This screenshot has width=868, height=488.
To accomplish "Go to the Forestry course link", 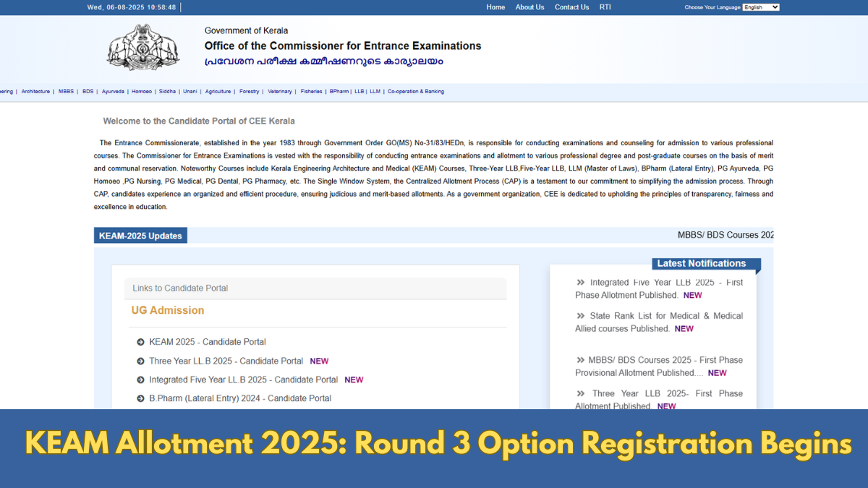I will (x=249, y=92).
